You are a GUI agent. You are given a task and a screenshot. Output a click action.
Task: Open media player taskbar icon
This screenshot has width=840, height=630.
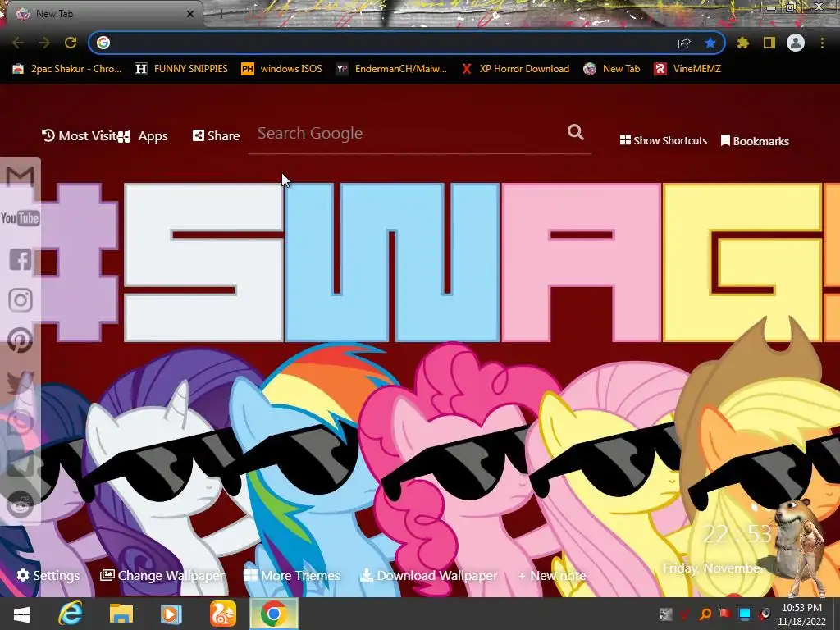pos(171,614)
